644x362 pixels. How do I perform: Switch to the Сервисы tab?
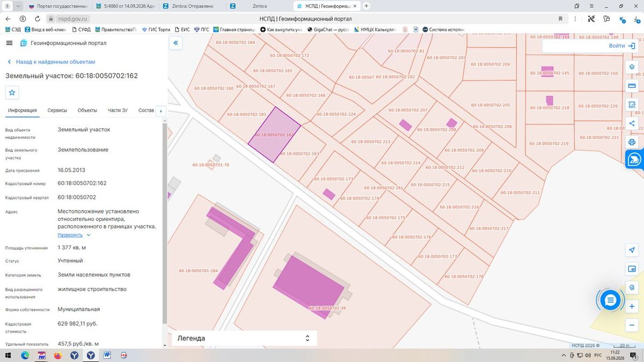point(57,110)
